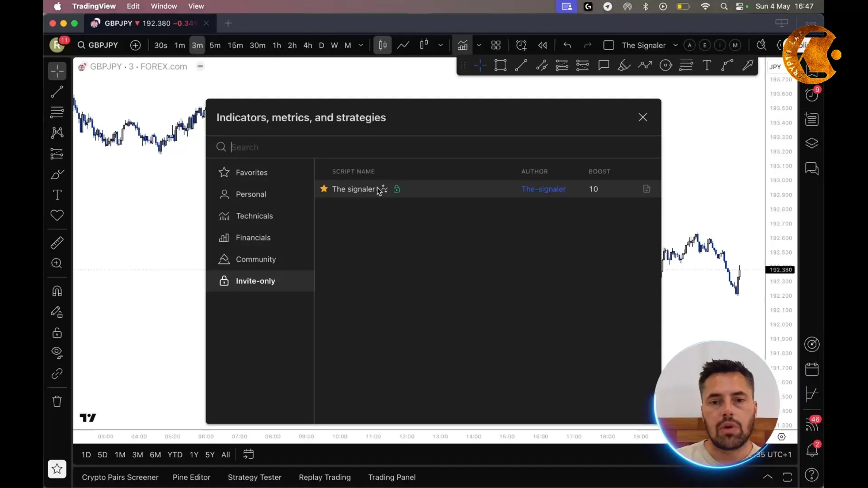
Task: Open the chats panel on right sidebar
Action: [x=812, y=169]
